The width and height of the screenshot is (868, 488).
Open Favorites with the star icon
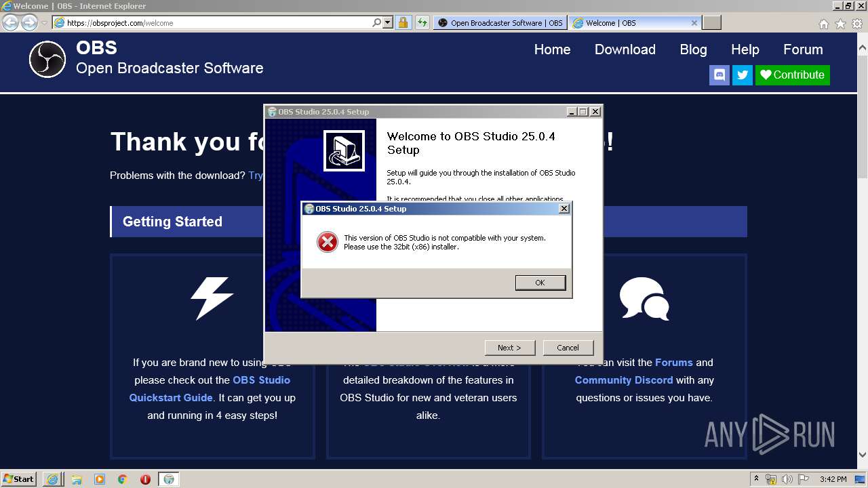coord(840,24)
